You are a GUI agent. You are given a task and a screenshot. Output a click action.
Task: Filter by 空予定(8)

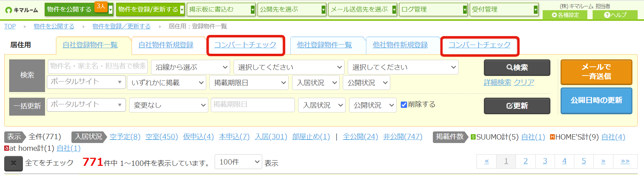point(125,137)
